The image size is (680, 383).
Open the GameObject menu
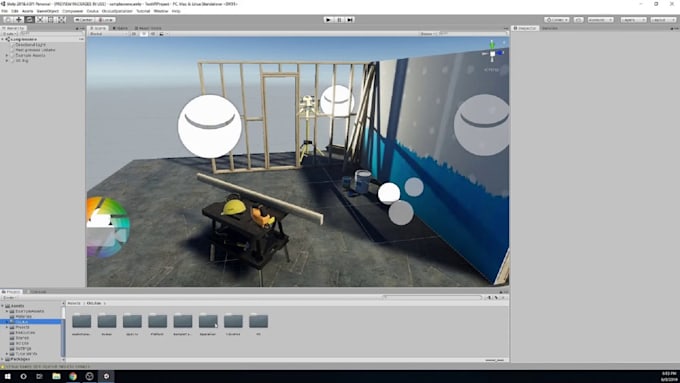tap(48, 11)
